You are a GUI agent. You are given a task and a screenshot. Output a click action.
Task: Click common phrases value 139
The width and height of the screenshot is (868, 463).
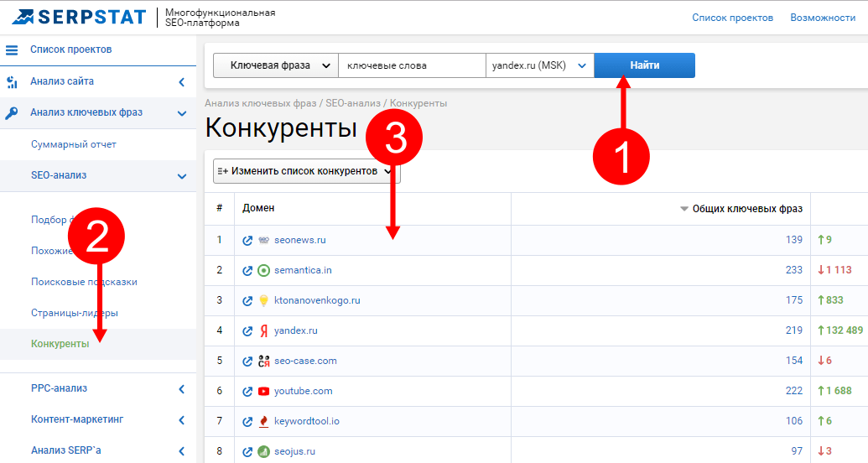(794, 240)
